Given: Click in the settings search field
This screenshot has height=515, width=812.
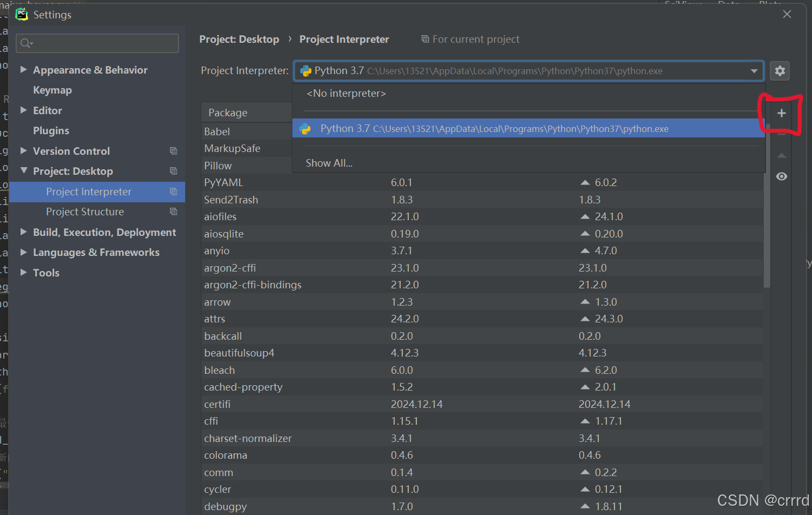Looking at the screenshot, I should [x=97, y=43].
